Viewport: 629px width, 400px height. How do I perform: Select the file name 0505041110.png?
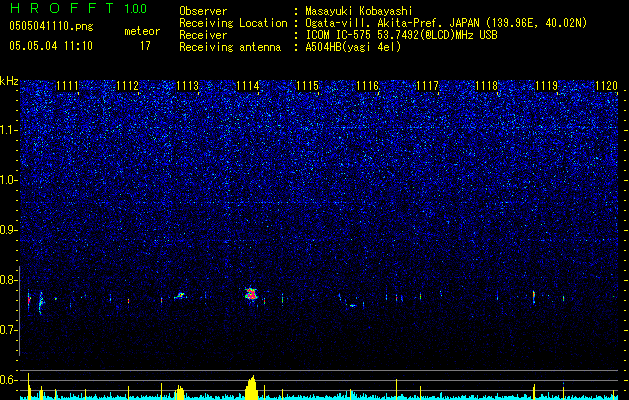51,26
